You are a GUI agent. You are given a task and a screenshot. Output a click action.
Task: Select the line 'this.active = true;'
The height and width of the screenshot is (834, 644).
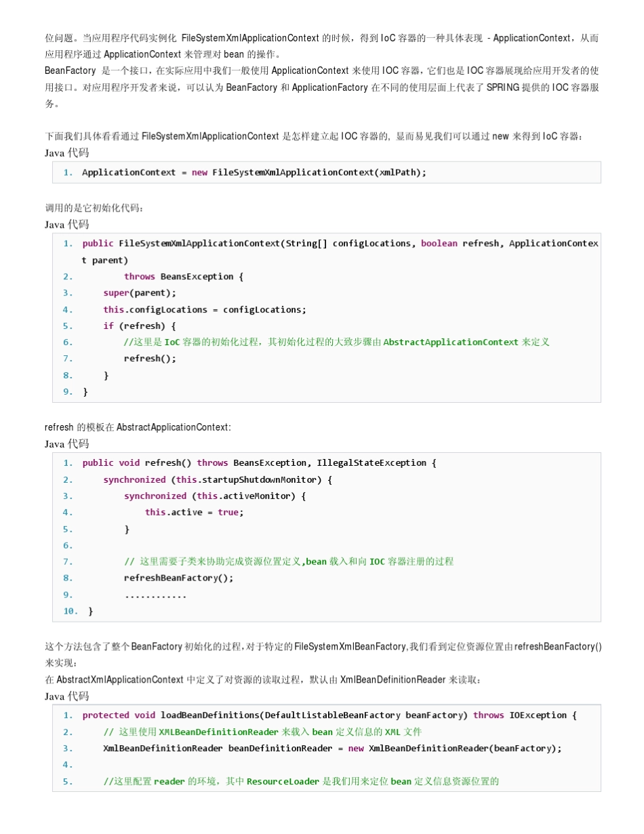coord(195,513)
